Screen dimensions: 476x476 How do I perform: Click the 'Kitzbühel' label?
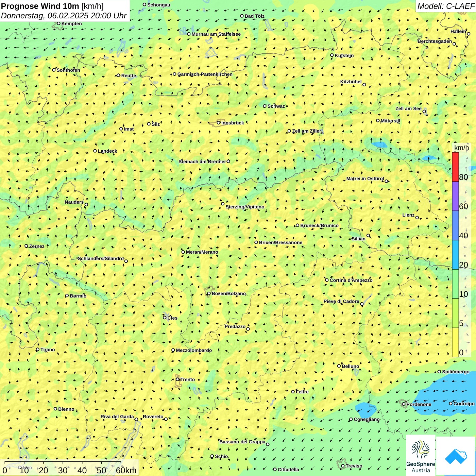[351, 82]
